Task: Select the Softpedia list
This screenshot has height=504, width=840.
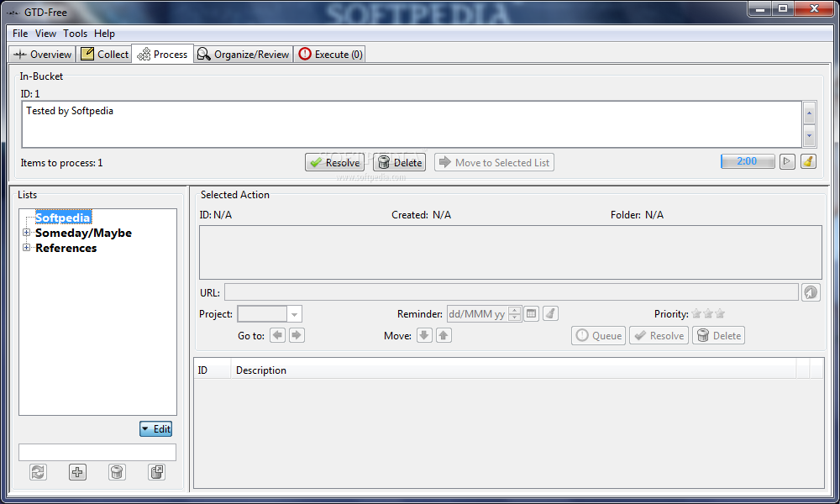Action: point(63,218)
